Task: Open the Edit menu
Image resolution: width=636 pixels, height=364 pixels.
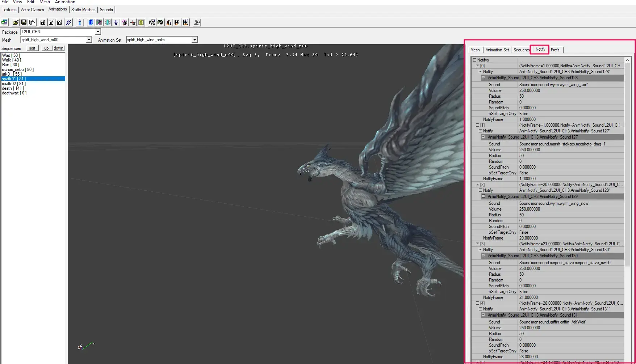Action: coord(31,2)
